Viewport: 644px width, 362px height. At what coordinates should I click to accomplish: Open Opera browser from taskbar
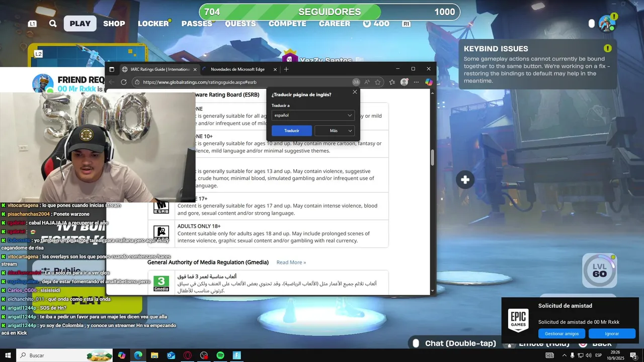(x=187, y=355)
